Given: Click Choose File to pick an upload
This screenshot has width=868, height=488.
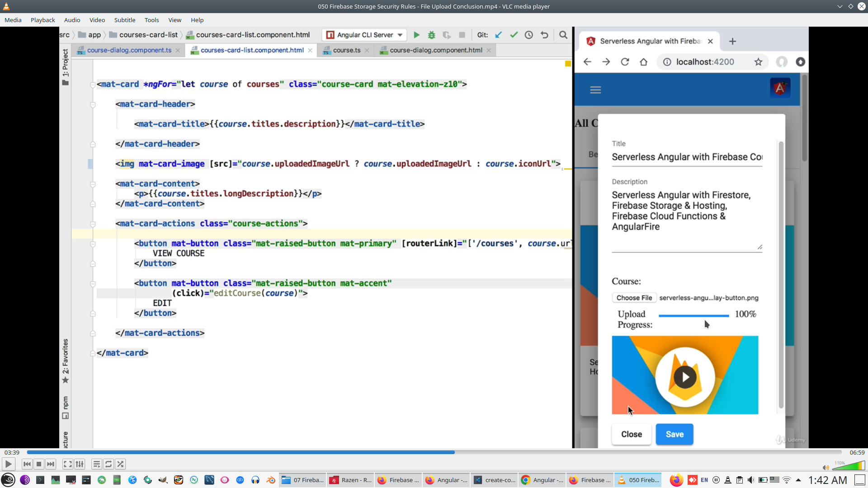Looking at the screenshot, I should tap(634, 297).
